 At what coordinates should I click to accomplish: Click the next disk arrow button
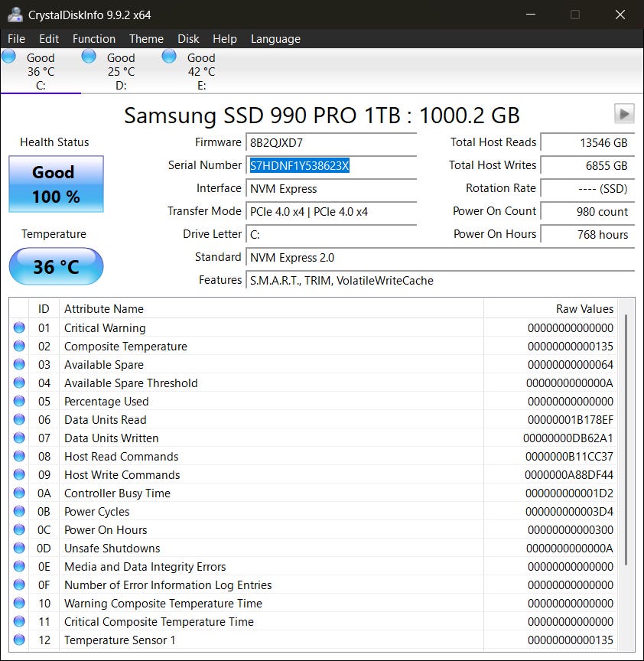[x=624, y=113]
